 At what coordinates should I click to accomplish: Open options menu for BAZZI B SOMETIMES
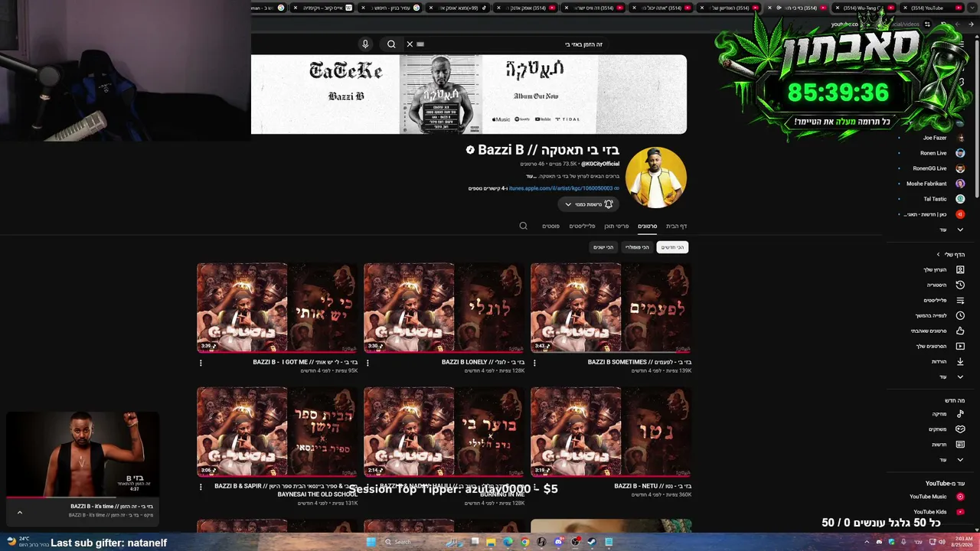click(x=534, y=363)
